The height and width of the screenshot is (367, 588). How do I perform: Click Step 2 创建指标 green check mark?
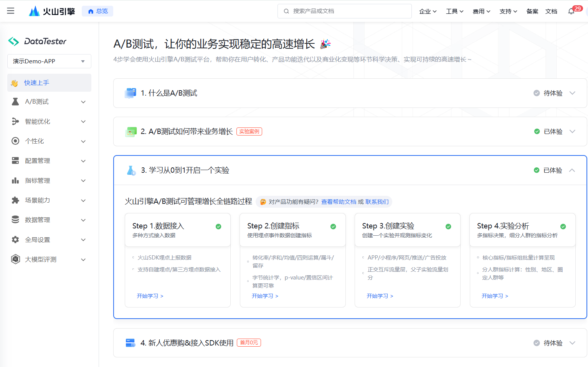coord(333,226)
